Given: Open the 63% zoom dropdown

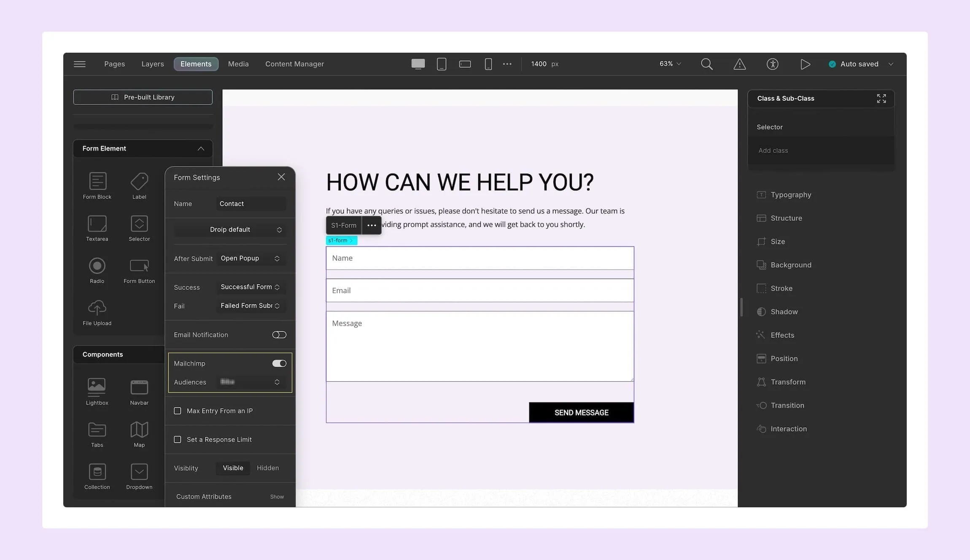Looking at the screenshot, I should (670, 64).
